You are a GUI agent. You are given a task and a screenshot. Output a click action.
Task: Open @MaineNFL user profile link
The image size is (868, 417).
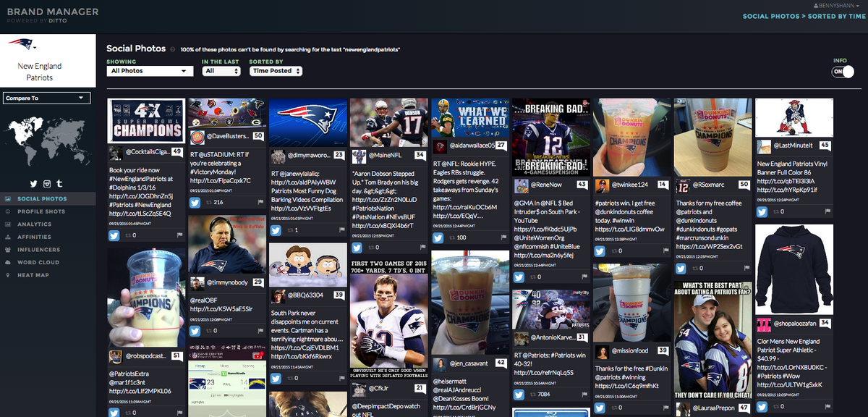(x=386, y=155)
